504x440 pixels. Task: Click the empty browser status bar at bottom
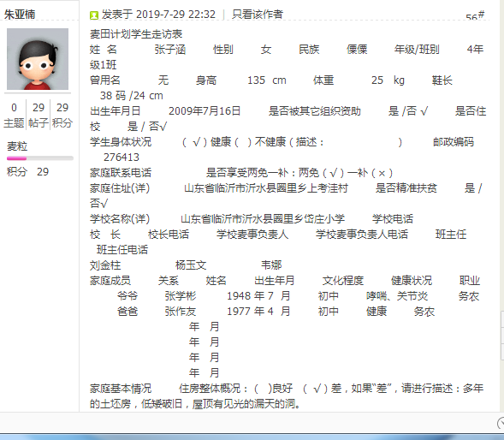coord(247,423)
